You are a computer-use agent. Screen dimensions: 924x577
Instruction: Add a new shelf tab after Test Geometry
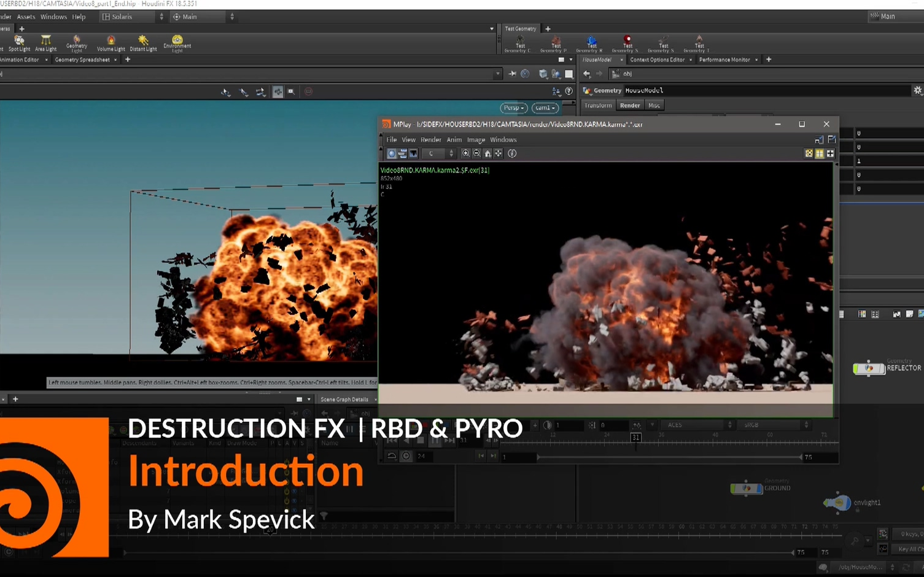coord(548,29)
